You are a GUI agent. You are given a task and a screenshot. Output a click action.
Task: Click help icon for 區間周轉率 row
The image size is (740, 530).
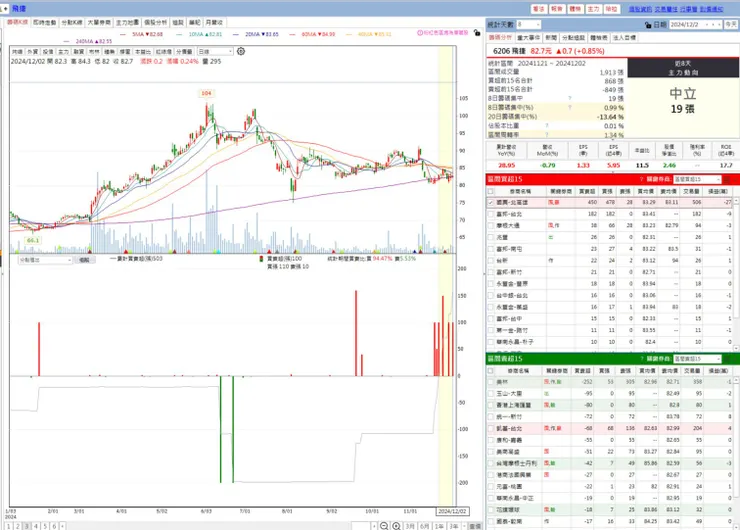point(547,135)
